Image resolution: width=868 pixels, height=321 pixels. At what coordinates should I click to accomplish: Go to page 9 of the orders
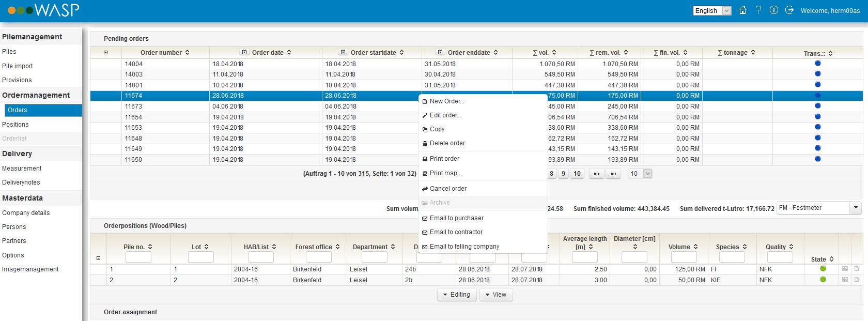(x=563, y=174)
